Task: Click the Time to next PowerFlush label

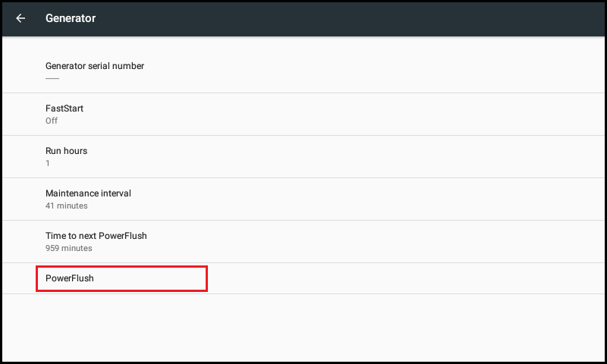Action: [96, 236]
